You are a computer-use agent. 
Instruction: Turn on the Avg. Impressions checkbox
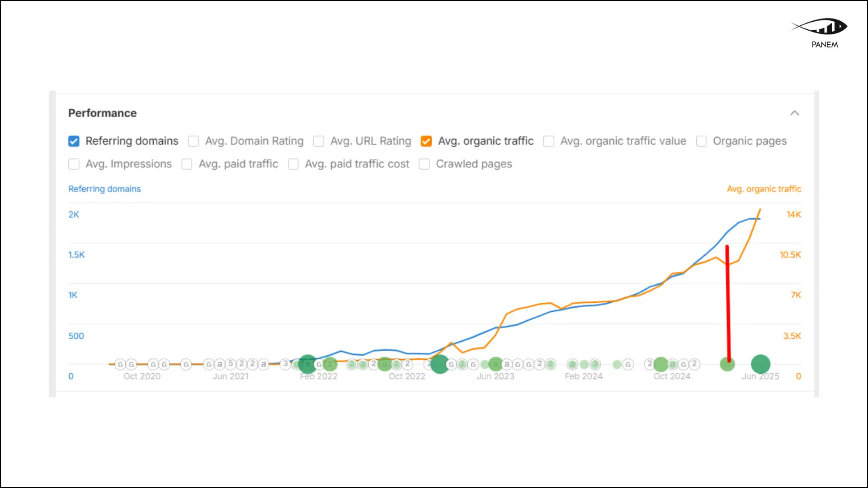tap(74, 164)
